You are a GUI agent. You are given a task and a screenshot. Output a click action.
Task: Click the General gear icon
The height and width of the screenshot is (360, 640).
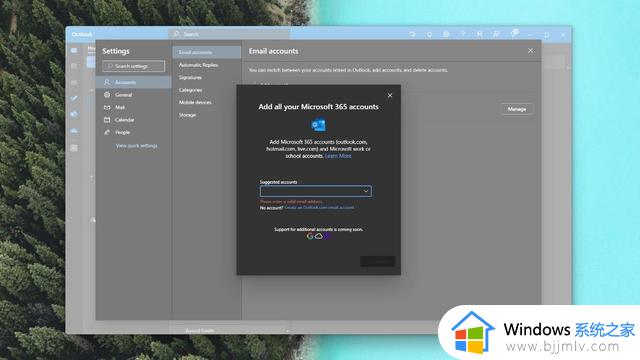pyautogui.click(x=107, y=95)
